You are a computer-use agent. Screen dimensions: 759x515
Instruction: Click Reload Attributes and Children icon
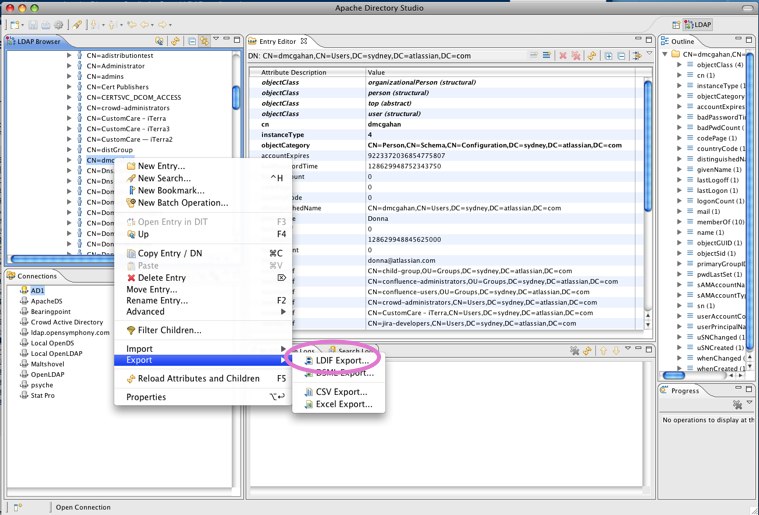131,379
